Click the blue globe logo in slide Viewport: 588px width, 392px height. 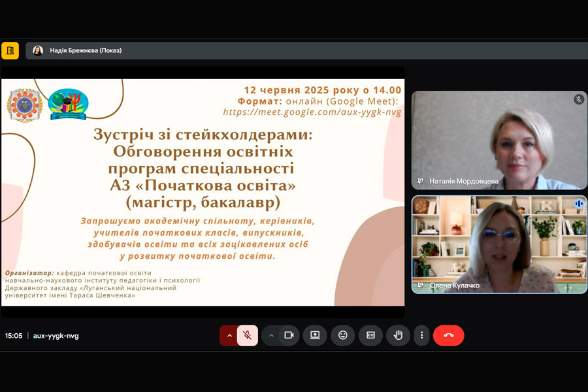(68, 105)
